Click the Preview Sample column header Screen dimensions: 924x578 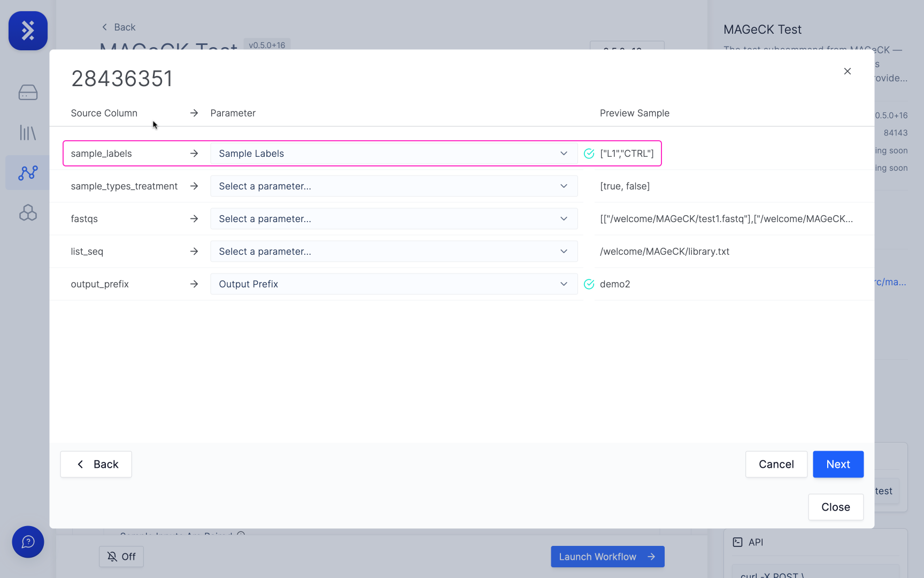pyautogui.click(x=635, y=113)
